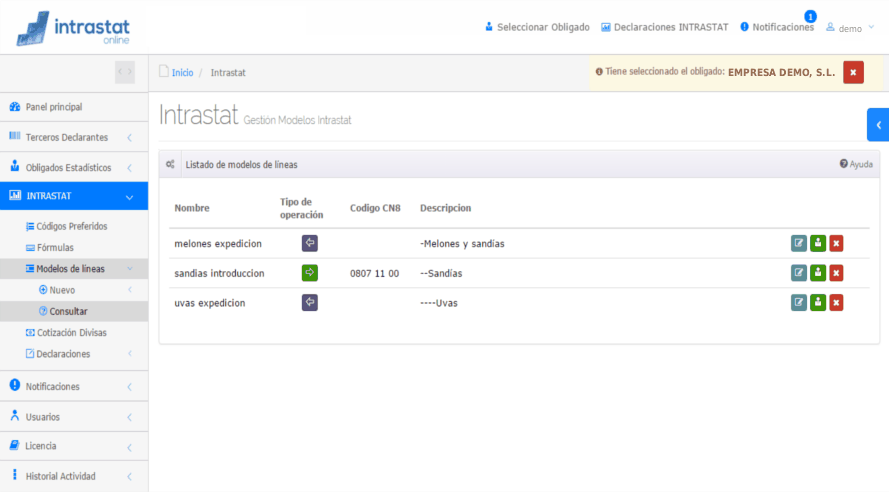Click the Tipo de operación column header
Viewport: 889px width, 492px height.
pyautogui.click(x=301, y=208)
